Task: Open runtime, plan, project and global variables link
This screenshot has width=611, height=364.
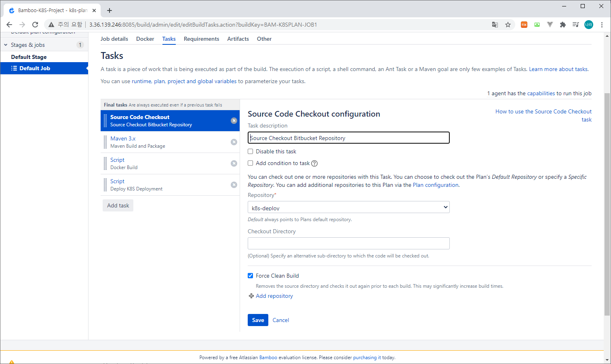Action: [184, 81]
